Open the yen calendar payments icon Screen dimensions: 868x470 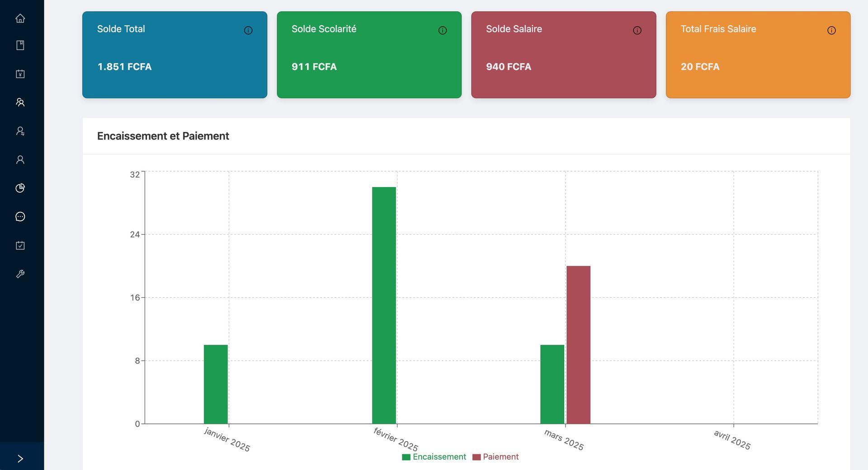20,74
